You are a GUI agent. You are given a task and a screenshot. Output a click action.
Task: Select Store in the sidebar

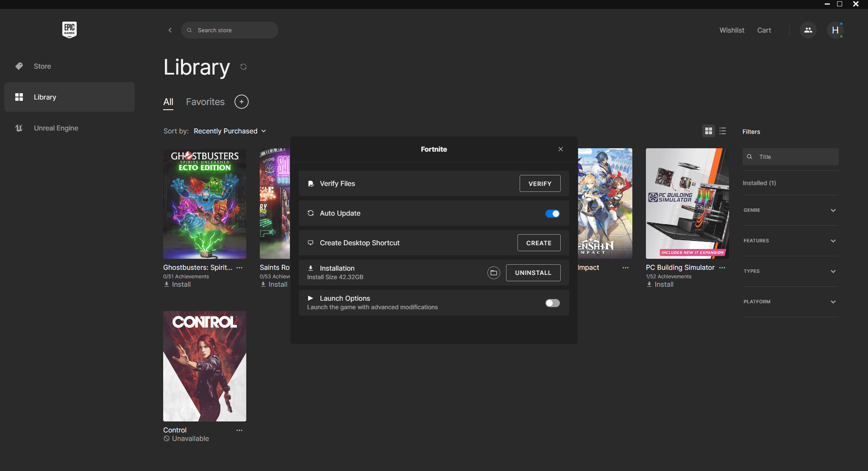pyautogui.click(x=42, y=66)
